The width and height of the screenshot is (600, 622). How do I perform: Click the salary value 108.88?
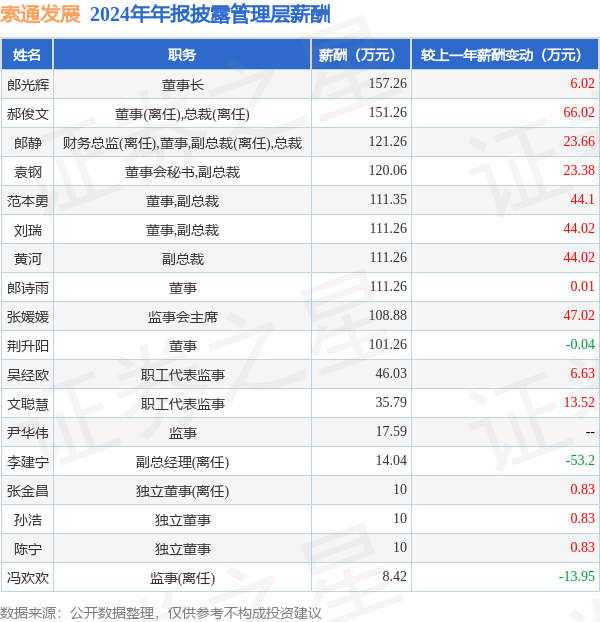coord(388,315)
